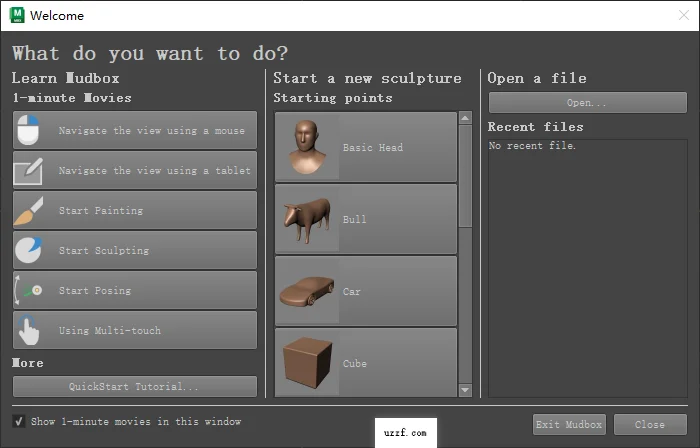Click the Cube label text
Screen dimensions: 700x448
point(354,363)
